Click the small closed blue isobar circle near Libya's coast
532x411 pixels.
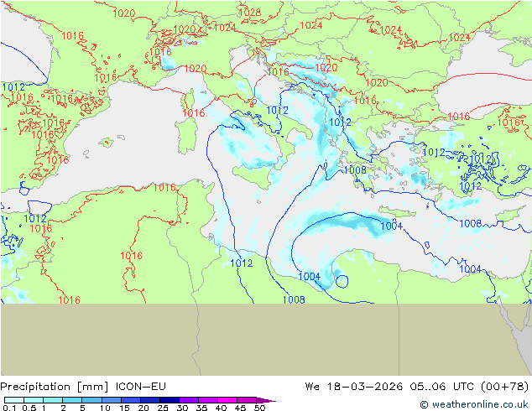pyautogui.click(x=342, y=282)
